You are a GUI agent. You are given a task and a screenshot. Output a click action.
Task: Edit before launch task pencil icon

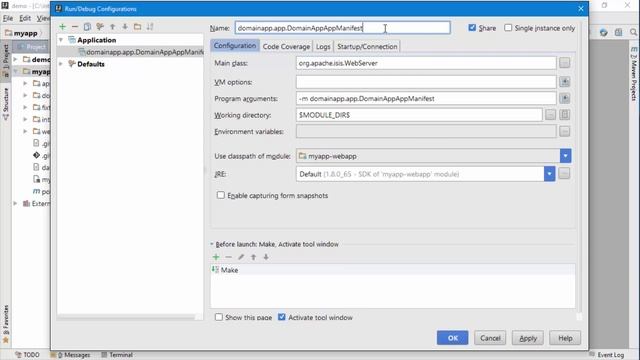click(x=241, y=257)
